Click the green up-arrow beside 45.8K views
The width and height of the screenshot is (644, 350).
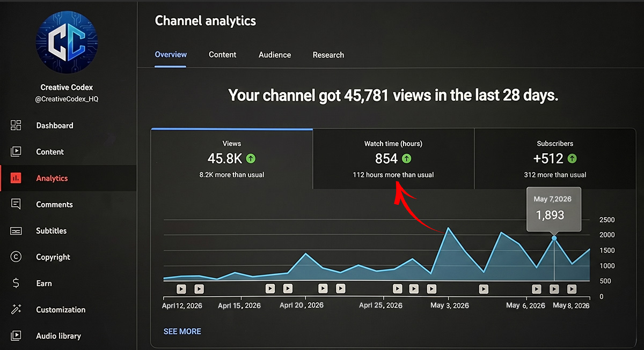[251, 159]
